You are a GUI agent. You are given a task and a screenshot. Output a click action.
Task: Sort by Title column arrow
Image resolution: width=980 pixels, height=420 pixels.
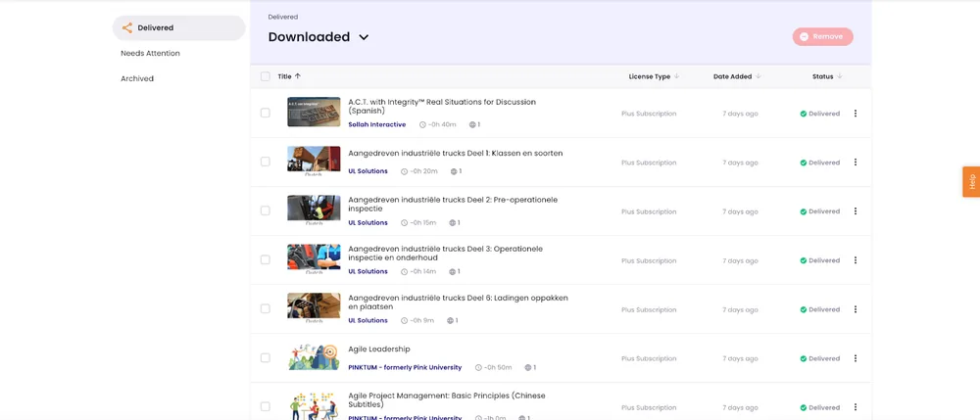coord(298,76)
